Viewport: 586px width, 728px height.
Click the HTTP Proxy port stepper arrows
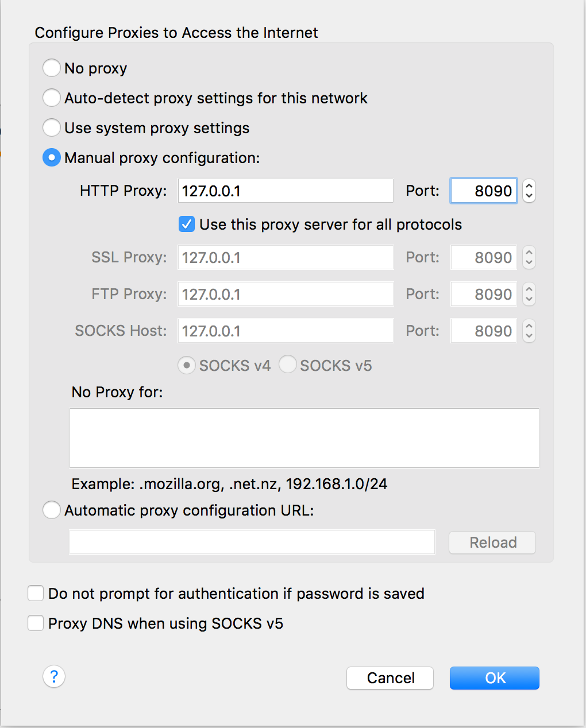[529, 191]
